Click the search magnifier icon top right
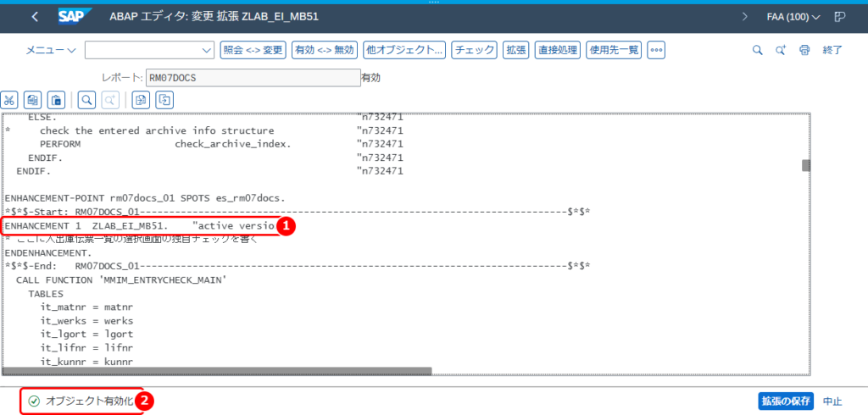 click(x=757, y=50)
